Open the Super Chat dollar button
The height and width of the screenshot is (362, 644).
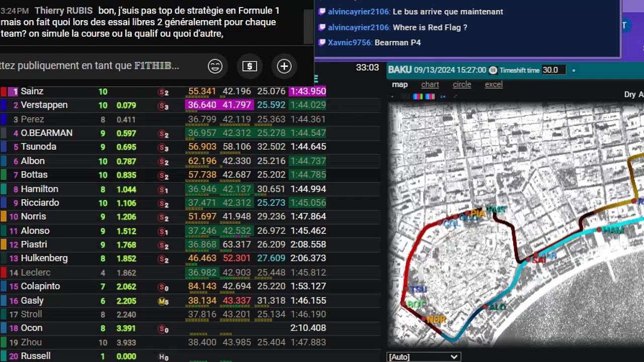coord(250,66)
